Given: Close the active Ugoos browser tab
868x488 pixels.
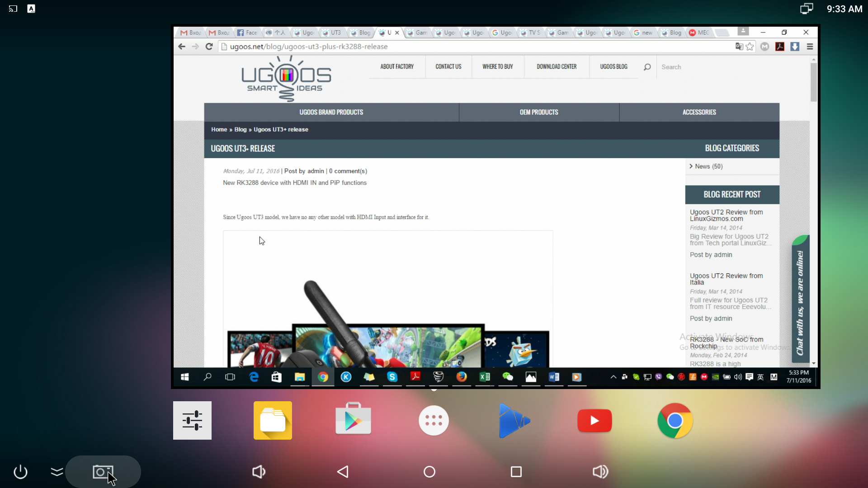Looking at the screenshot, I should click(397, 33).
